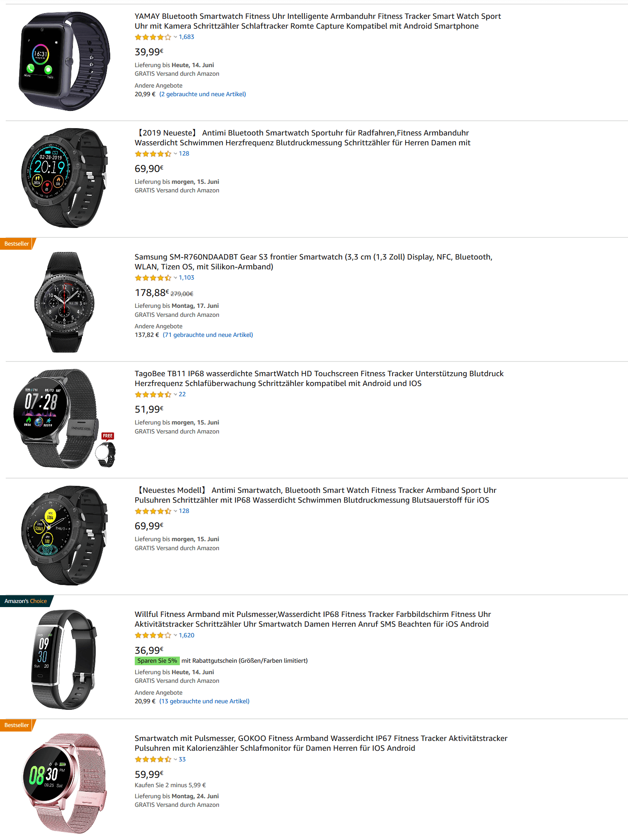The height and width of the screenshot is (840, 628).
Task: Click the Samsung Gear S3 star rating
Action: [x=153, y=278]
